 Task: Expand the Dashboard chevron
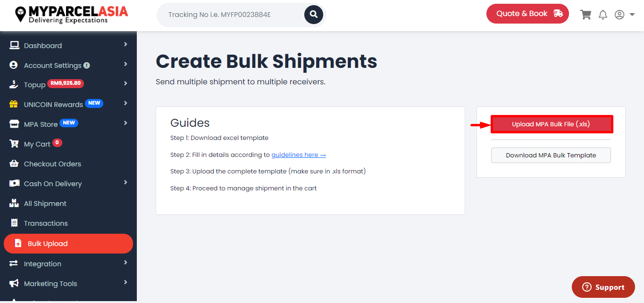(125, 44)
